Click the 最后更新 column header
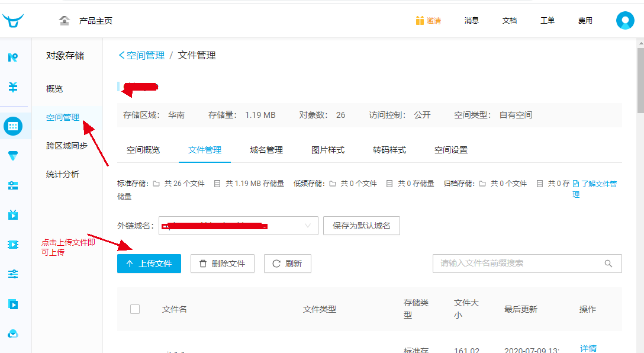 click(521, 309)
